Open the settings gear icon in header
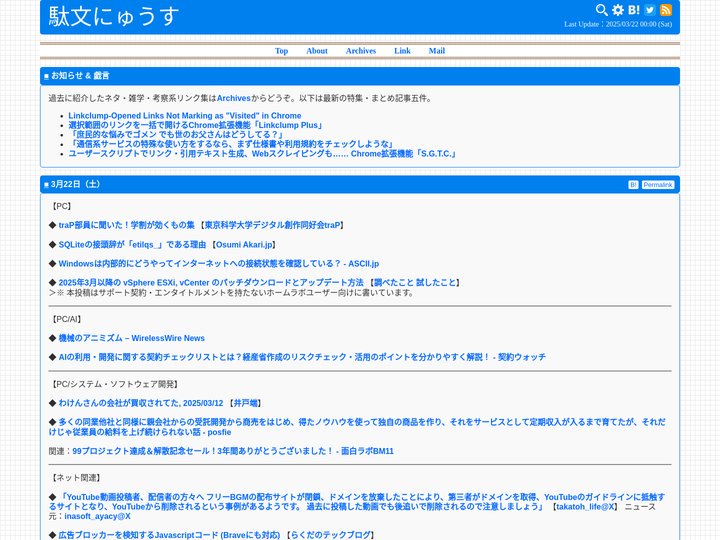720x540 pixels. click(618, 10)
